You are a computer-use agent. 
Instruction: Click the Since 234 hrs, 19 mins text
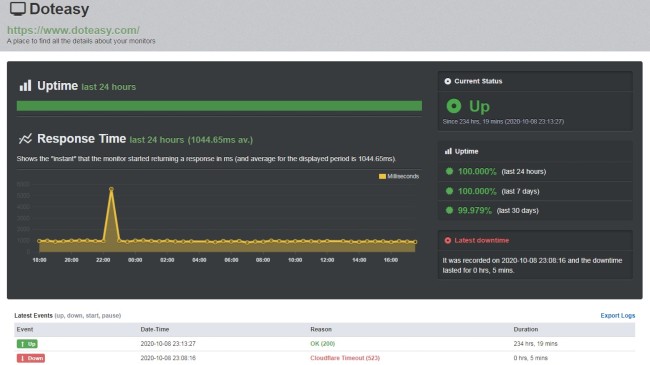503,122
